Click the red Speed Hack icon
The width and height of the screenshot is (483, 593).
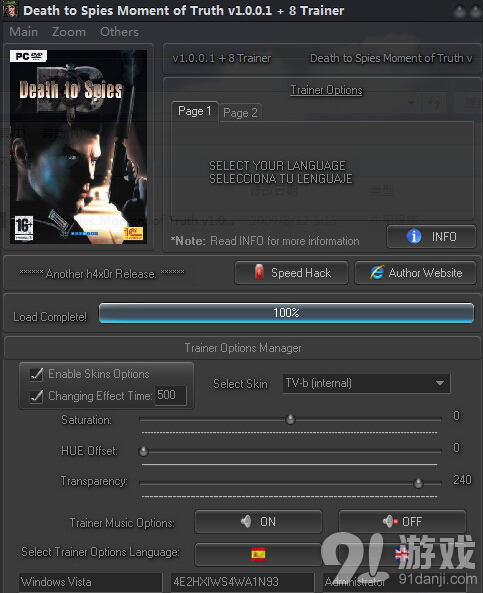259,272
